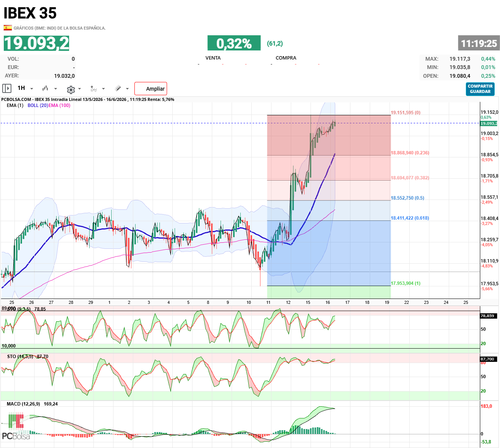Click the STO (14,3,5) indicator label
Screen dimensions: 500x448
point(20,357)
